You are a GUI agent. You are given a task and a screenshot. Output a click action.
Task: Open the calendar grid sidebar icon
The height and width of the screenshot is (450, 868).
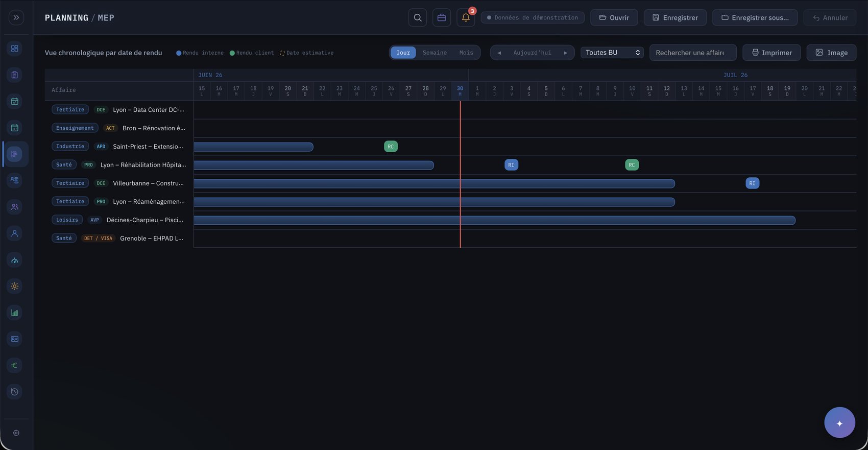15,128
